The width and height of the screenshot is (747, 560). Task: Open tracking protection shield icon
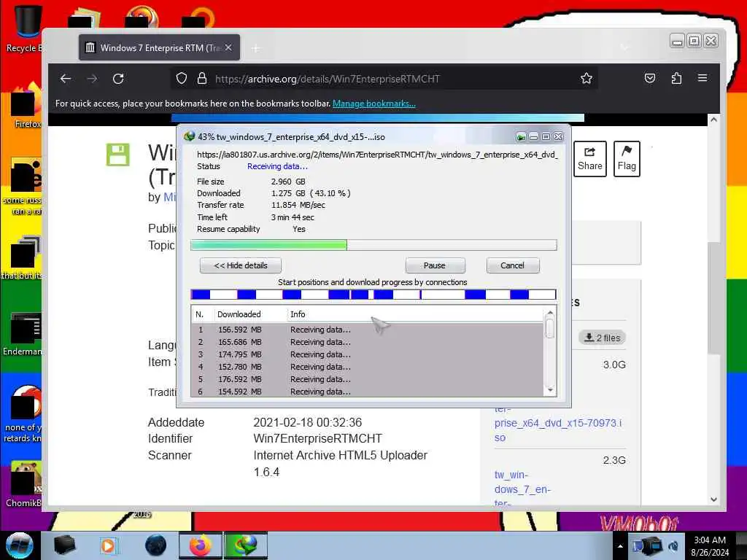click(x=182, y=78)
